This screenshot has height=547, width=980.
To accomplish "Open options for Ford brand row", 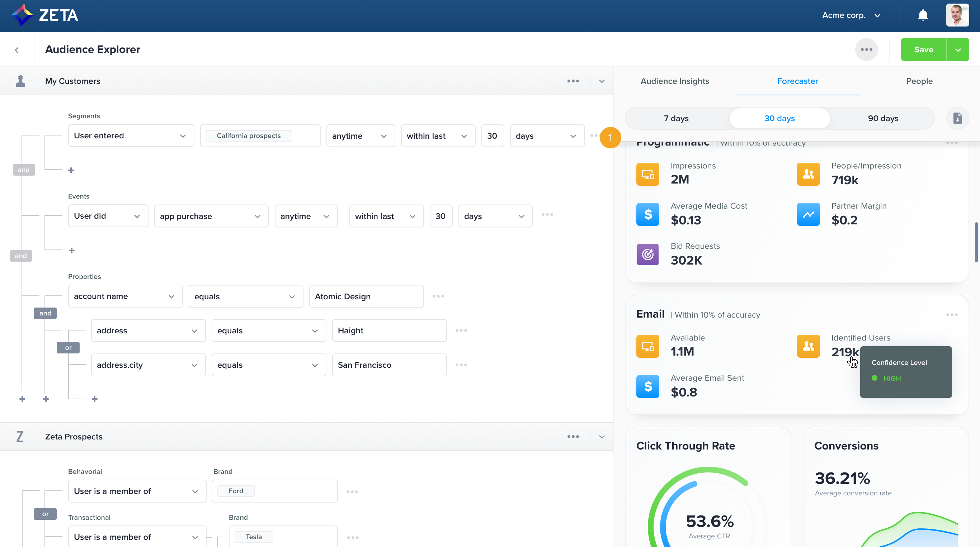I will click(352, 492).
